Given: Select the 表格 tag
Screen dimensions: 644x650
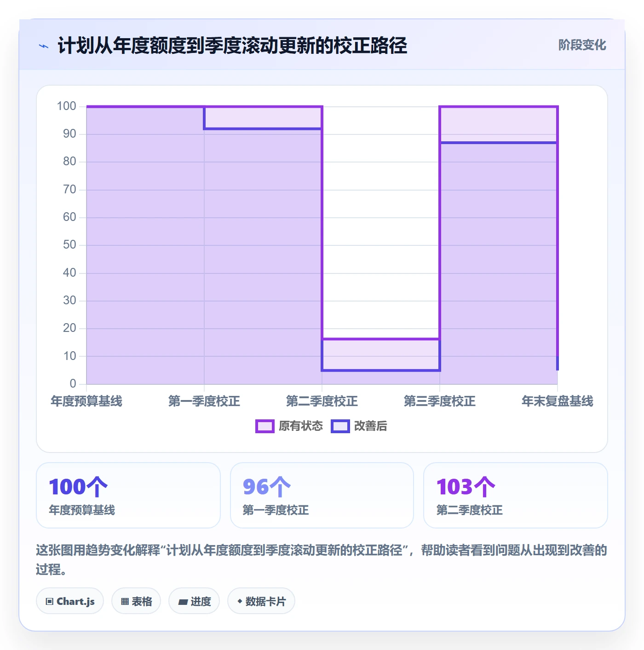Looking at the screenshot, I should tap(136, 601).
